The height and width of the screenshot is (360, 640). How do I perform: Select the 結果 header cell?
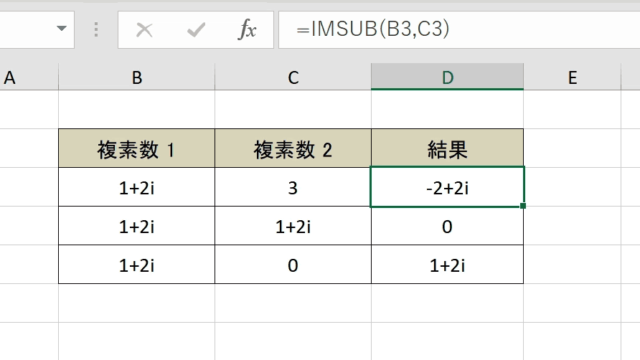tap(447, 149)
